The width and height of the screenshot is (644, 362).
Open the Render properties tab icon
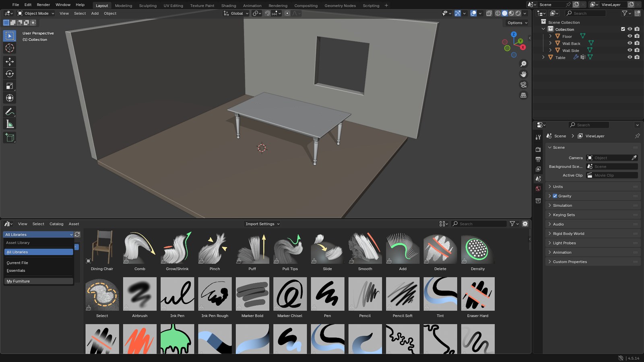[538, 149]
